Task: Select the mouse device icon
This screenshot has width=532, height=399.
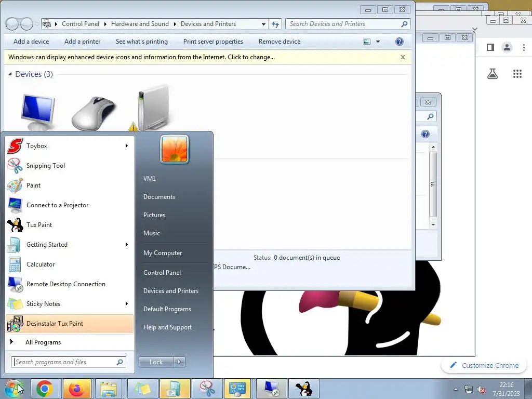Action: [94, 113]
